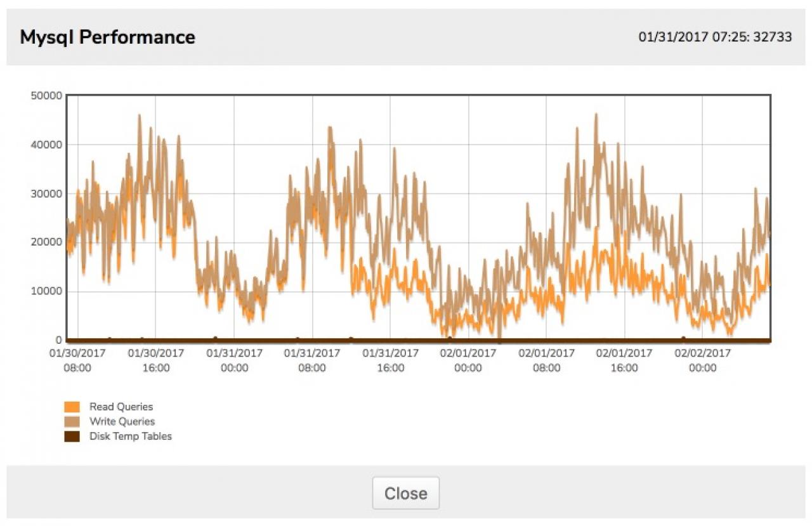Select the Disk Temp Tables legend label
Screen dimensions: 812x526
(131, 437)
